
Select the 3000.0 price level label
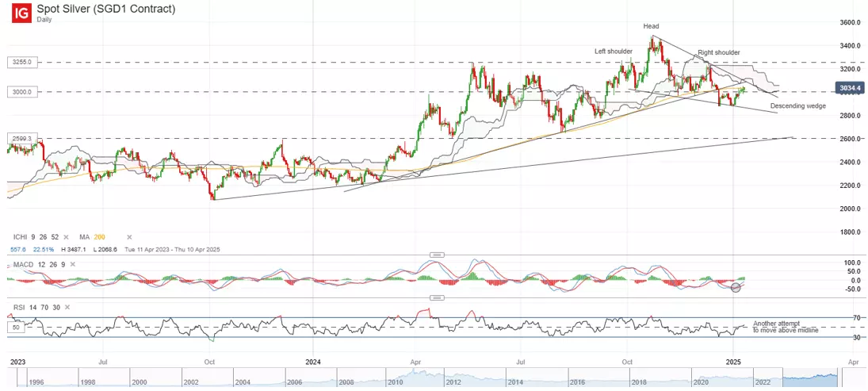(x=20, y=92)
